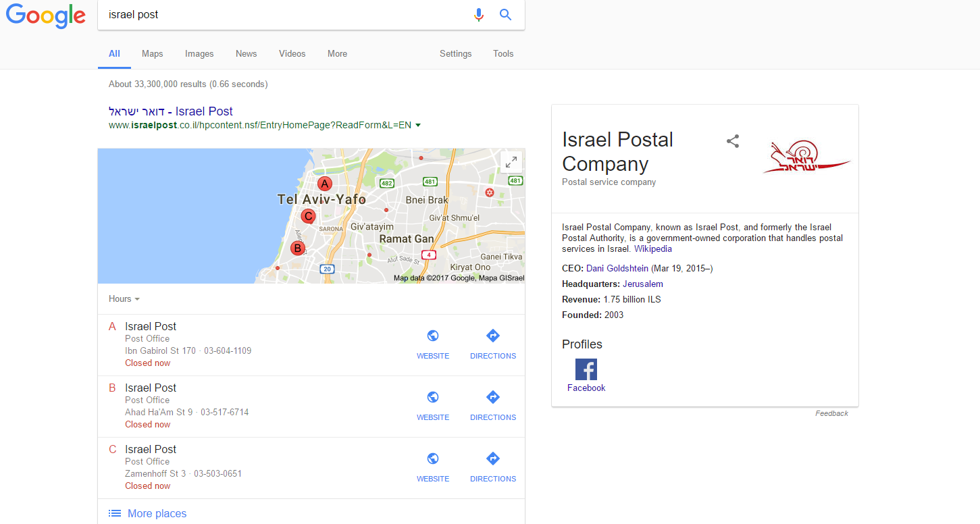
Task: Open the Hours filter dropdown
Action: coord(124,299)
